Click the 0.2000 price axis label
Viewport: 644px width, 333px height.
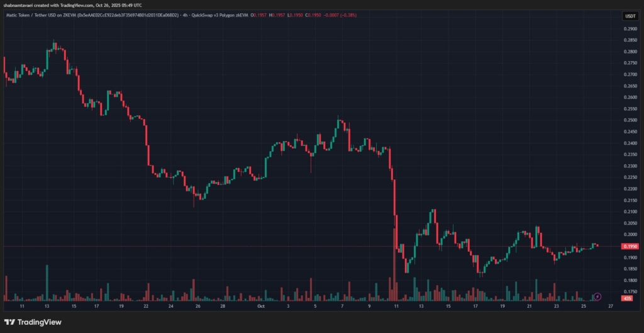pos(630,235)
